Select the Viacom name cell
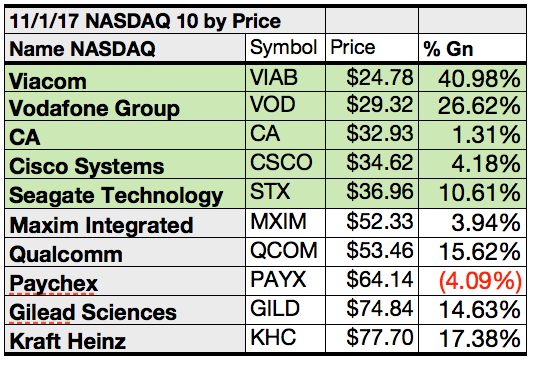This screenshot has width=534, height=366. [125, 78]
